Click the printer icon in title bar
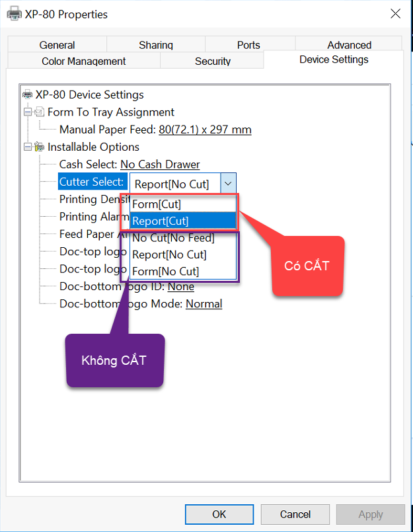The height and width of the screenshot is (532, 413). click(x=15, y=14)
